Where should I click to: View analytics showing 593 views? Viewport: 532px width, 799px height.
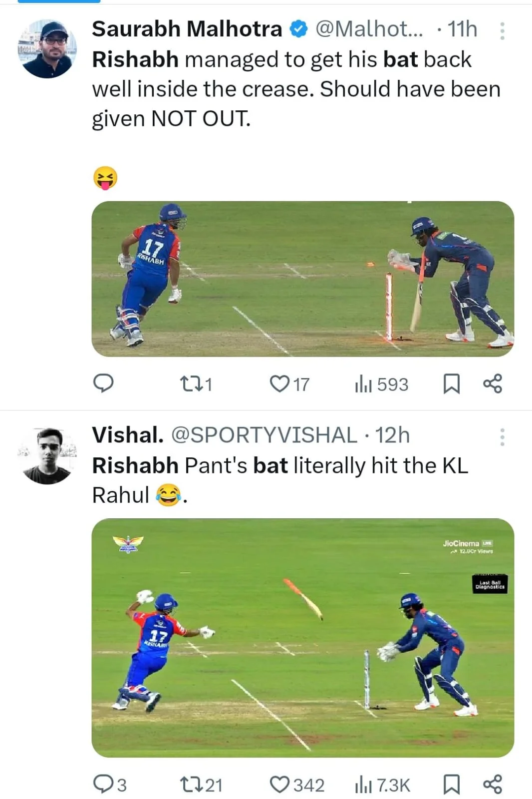(381, 384)
